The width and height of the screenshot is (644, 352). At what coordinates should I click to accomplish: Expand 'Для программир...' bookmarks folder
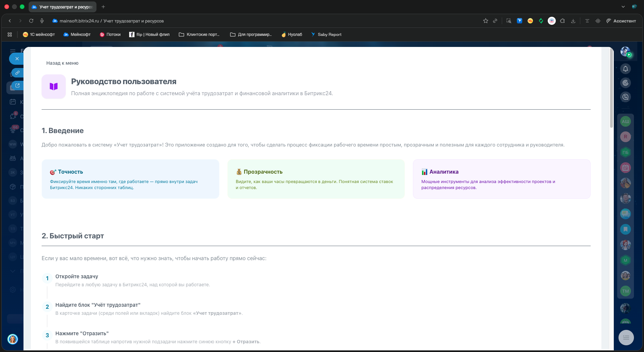pos(251,35)
